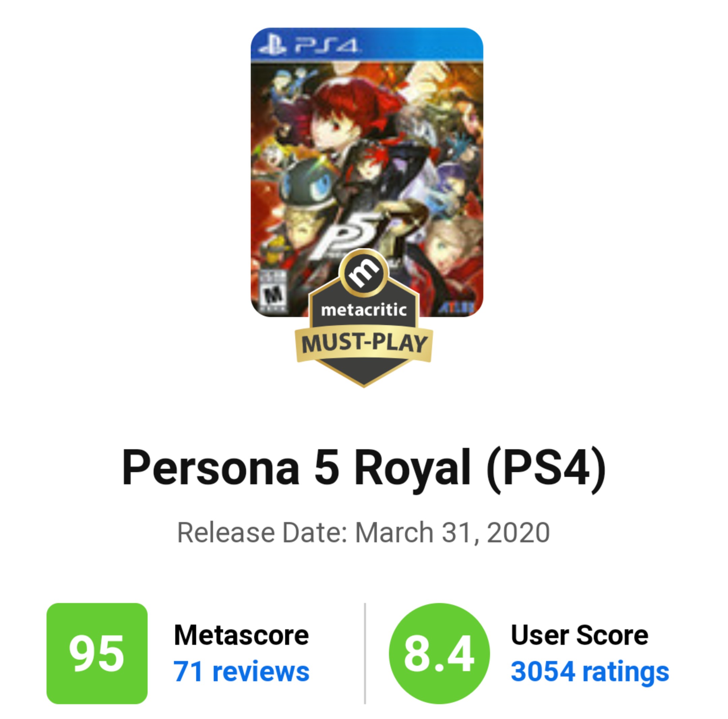Image resolution: width=728 pixels, height=719 pixels.
Task: Click the divider between the two scores
Action: coord(365,653)
